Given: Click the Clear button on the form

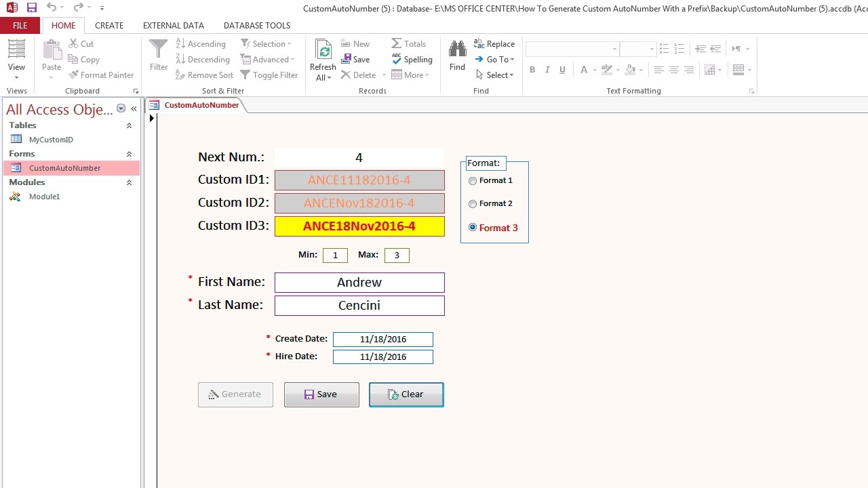Looking at the screenshot, I should pos(406,394).
